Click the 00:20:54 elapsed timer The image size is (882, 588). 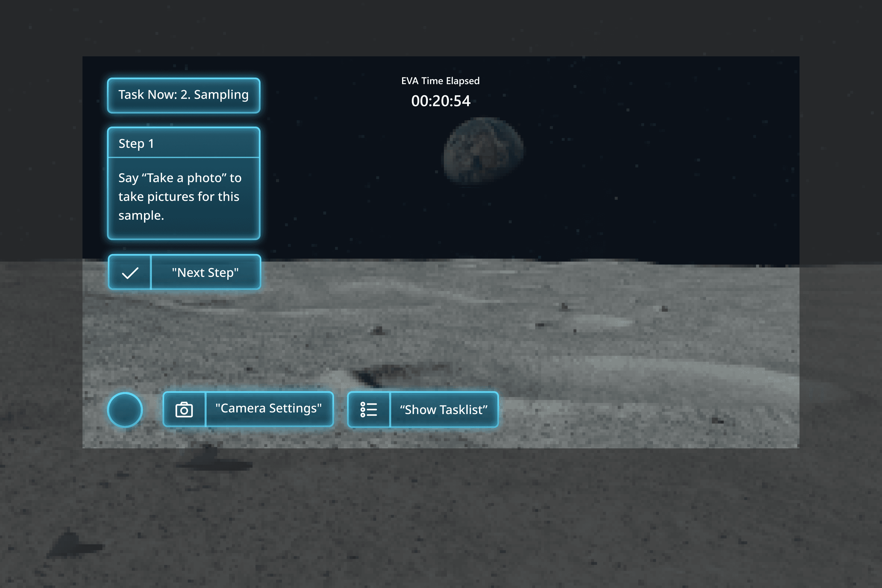click(x=441, y=101)
